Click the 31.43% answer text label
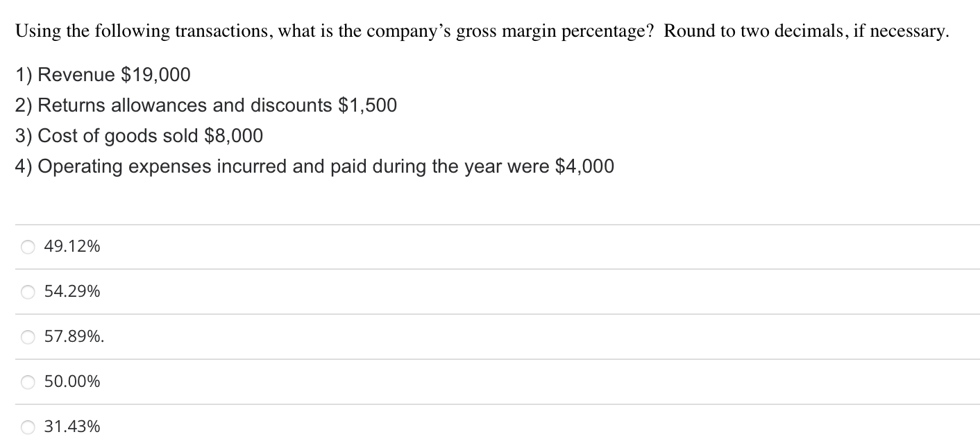Image resolution: width=980 pixels, height=448 pixels. tap(71, 427)
